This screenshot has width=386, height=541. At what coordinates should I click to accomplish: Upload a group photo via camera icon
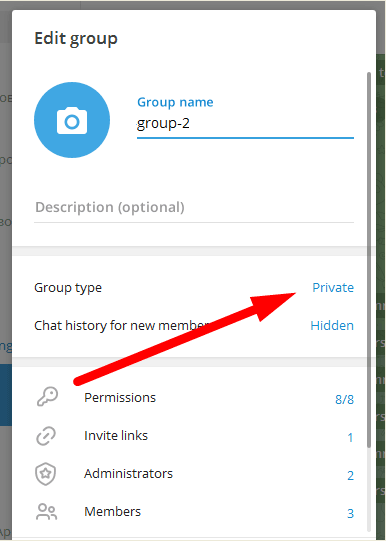point(72,120)
